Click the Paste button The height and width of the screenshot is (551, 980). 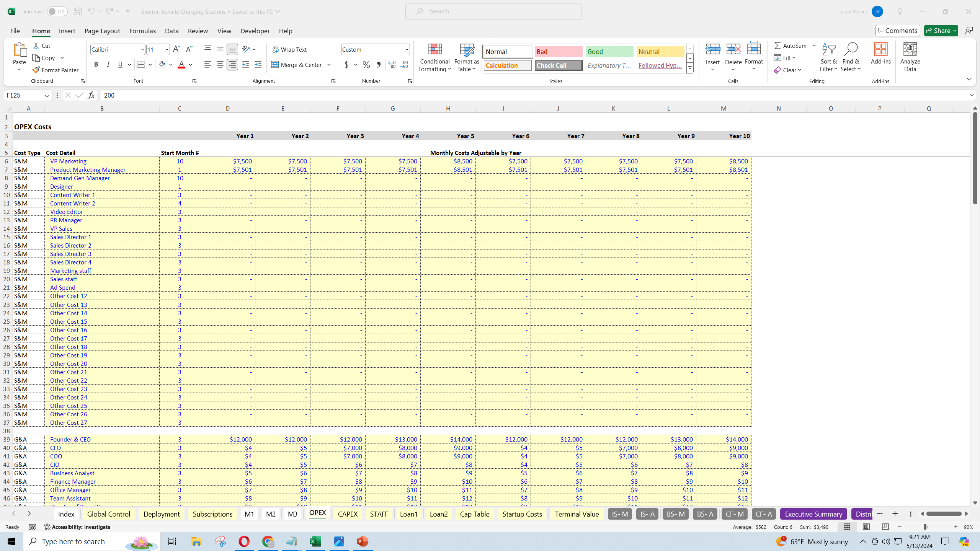(19, 57)
